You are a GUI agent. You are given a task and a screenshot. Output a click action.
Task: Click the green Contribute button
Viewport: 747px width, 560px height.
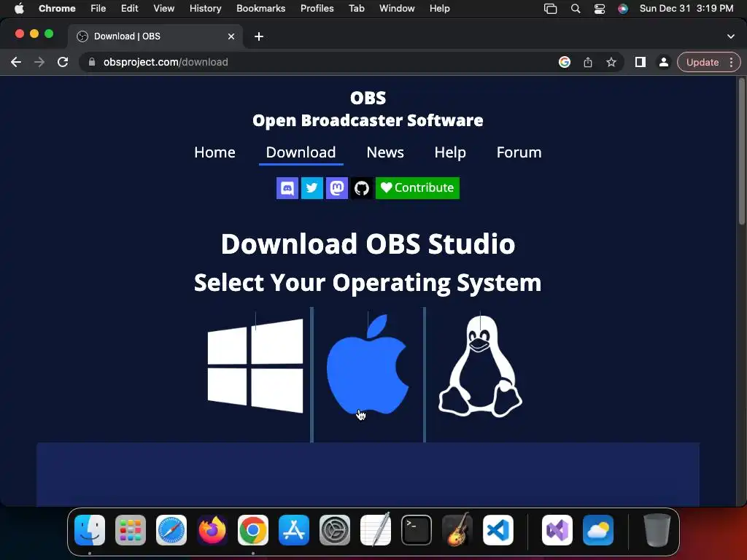417,188
